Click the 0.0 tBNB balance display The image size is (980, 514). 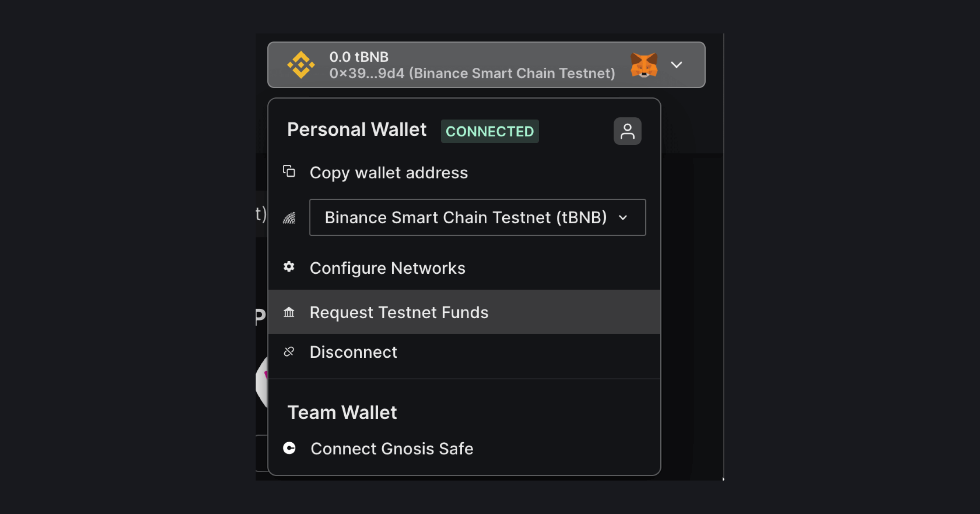pos(359,57)
